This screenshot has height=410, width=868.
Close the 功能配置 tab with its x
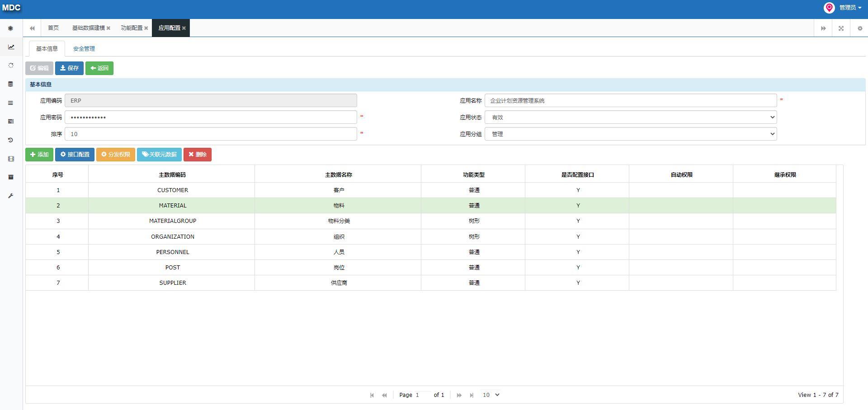tap(146, 28)
